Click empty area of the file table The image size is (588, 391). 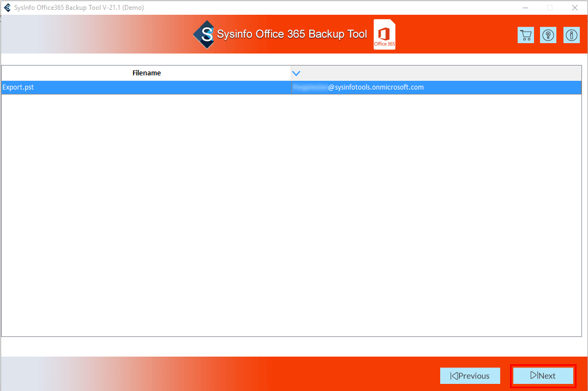[291, 218]
